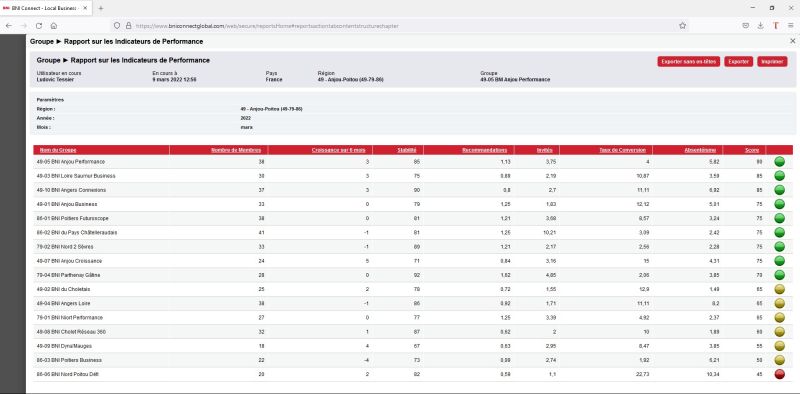Click the red status light for 86-06 BNI Nord Poitou
The image size is (800, 394).
click(779, 374)
